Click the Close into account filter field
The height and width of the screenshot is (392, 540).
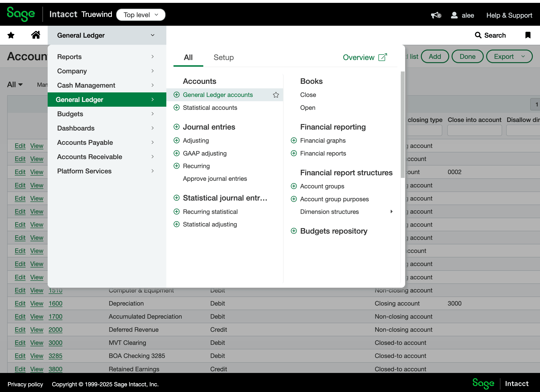[x=474, y=130]
